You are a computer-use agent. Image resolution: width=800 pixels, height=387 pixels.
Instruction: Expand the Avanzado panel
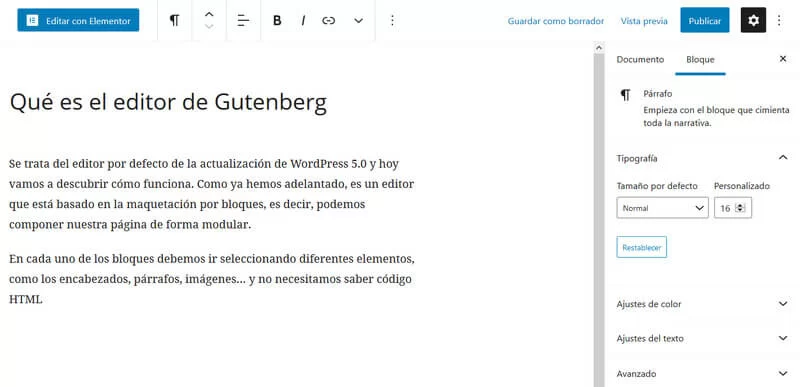[703, 373]
